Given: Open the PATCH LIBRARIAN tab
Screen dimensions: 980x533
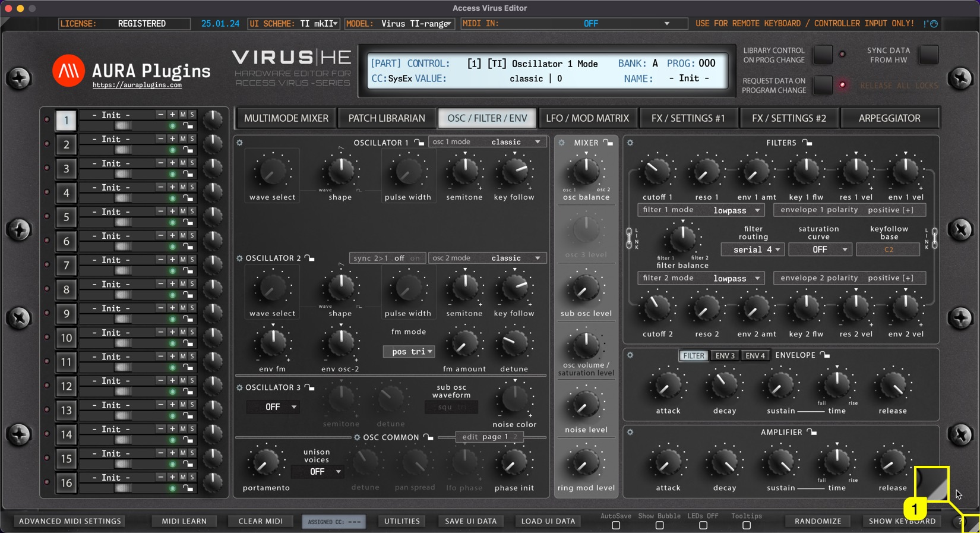Looking at the screenshot, I should [x=387, y=118].
